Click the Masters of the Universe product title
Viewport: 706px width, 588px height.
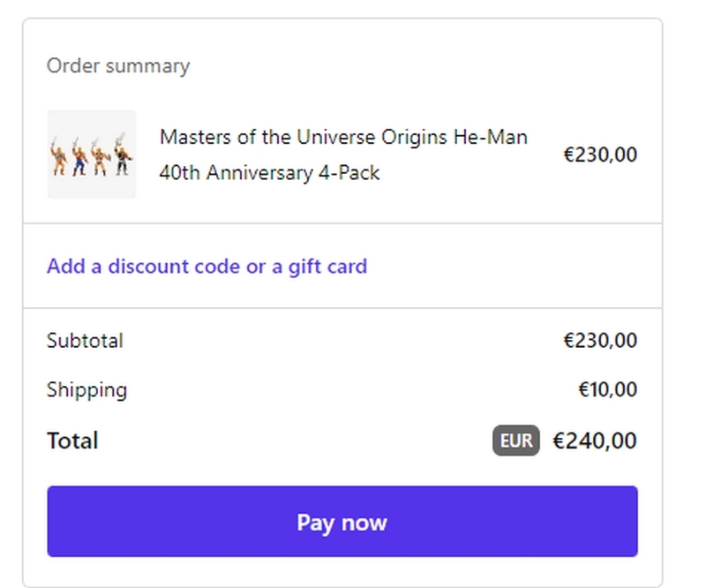(x=343, y=155)
